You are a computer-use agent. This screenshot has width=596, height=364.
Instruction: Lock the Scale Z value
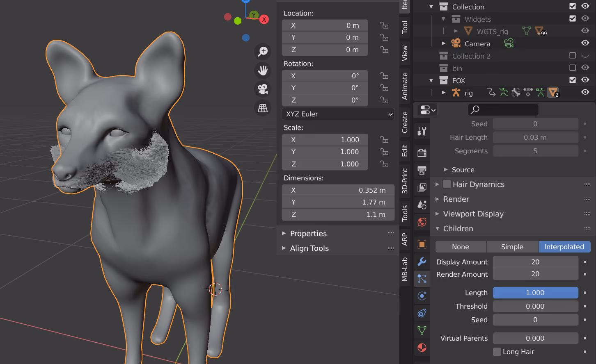pos(384,164)
